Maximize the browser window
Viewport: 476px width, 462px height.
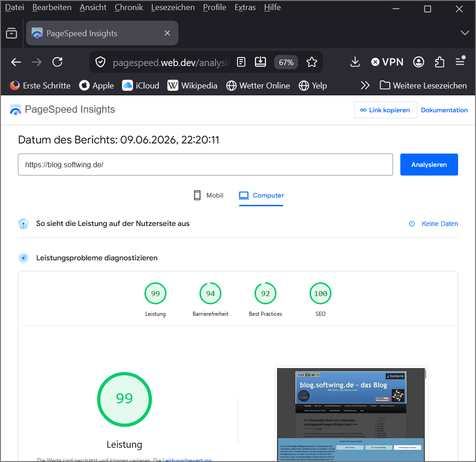427,9
